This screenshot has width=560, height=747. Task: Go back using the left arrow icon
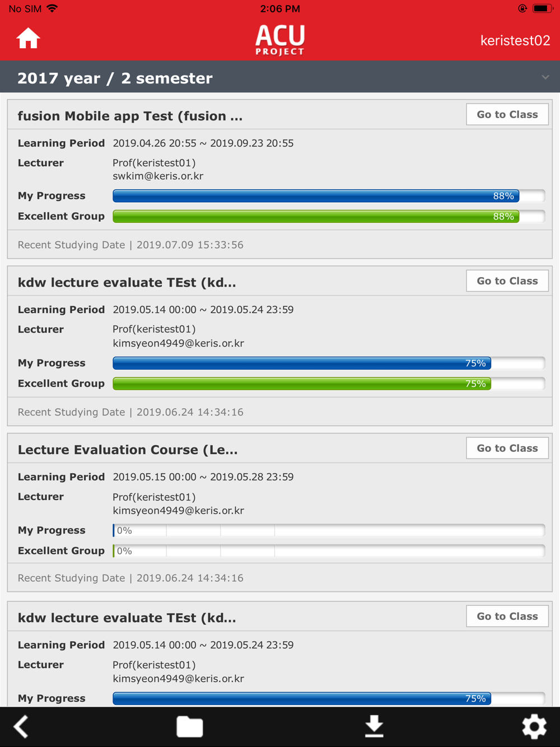(21, 727)
